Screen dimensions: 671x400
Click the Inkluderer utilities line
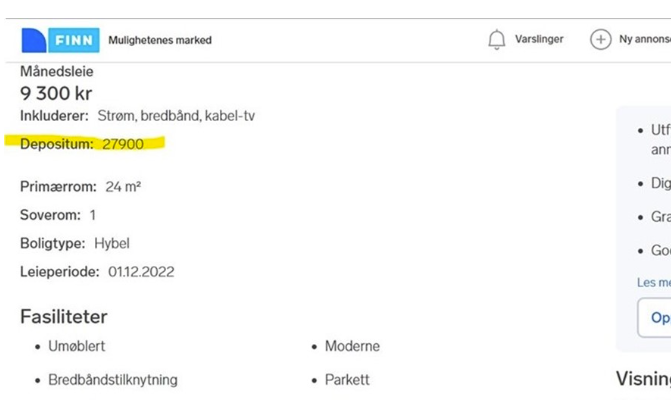click(x=137, y=116)
